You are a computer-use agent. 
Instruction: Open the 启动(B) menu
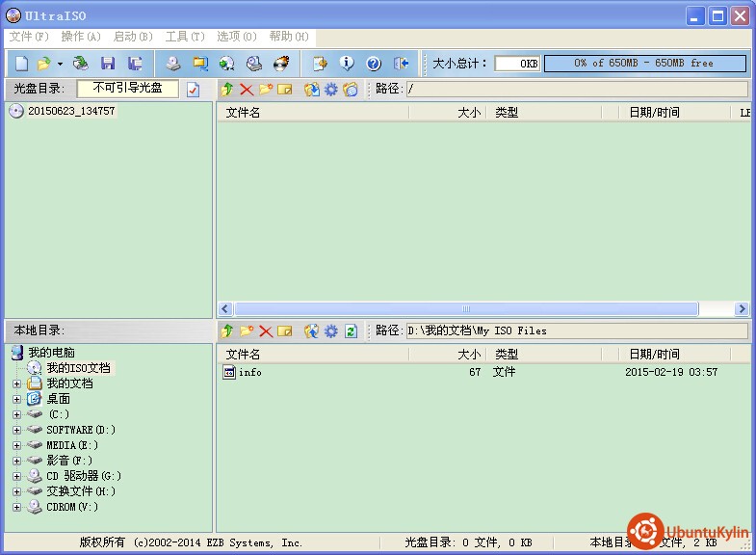tap(133, 37)
